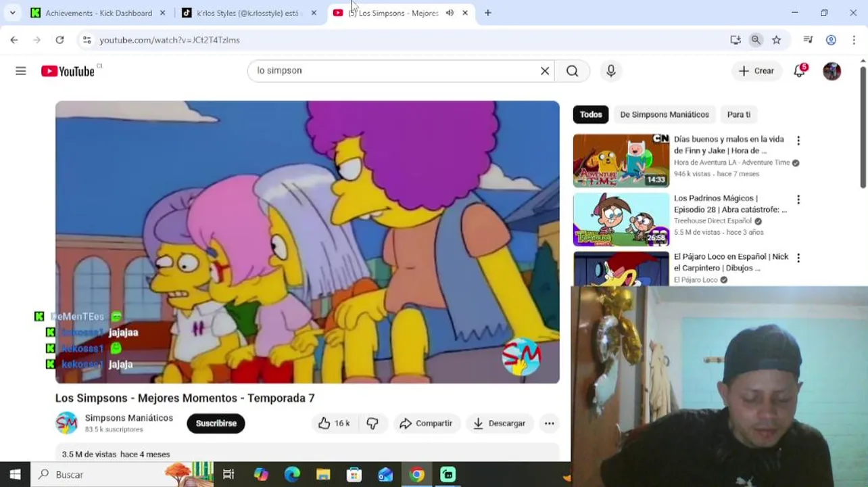Close the Kick Dashboard tab
The height and width of the screenshot is (487, 868).
162,13
